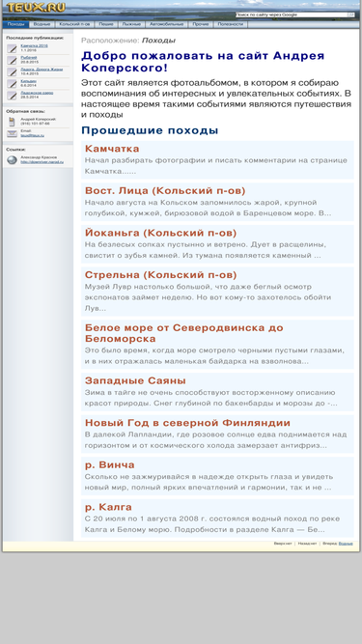
Task: Click the envelope Email icon
Action: tap(12, 133)
